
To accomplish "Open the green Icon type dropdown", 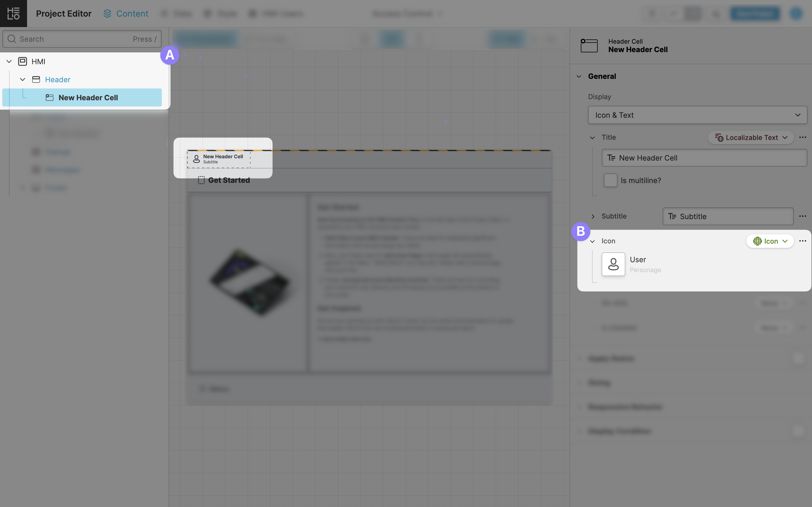I will click(770, 241).
